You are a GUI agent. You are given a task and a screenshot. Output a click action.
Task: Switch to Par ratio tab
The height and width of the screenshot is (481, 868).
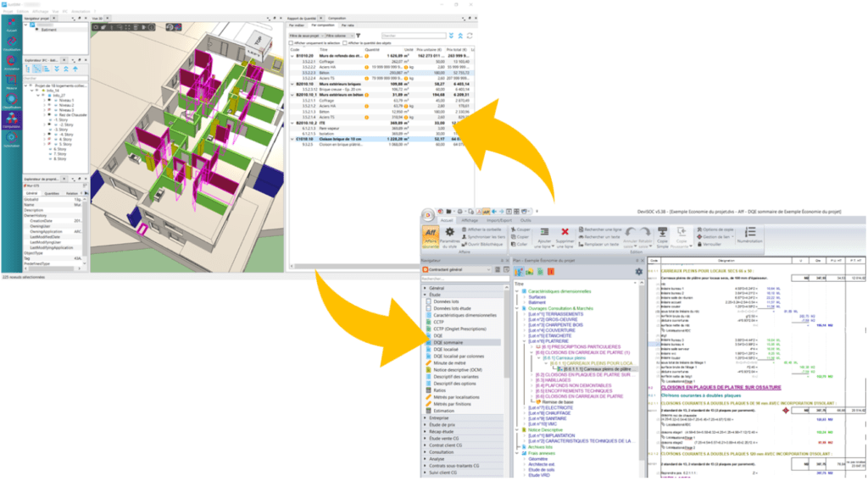tap(348, 25)
